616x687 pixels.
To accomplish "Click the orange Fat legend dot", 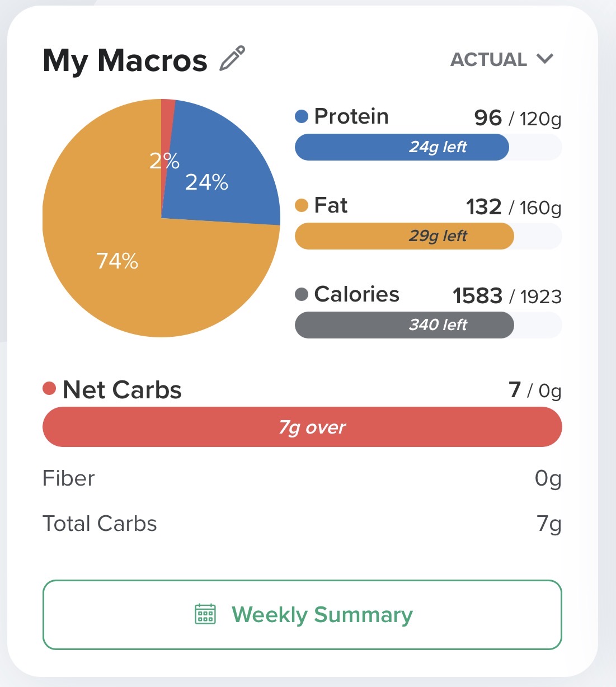I will point(302,205).
